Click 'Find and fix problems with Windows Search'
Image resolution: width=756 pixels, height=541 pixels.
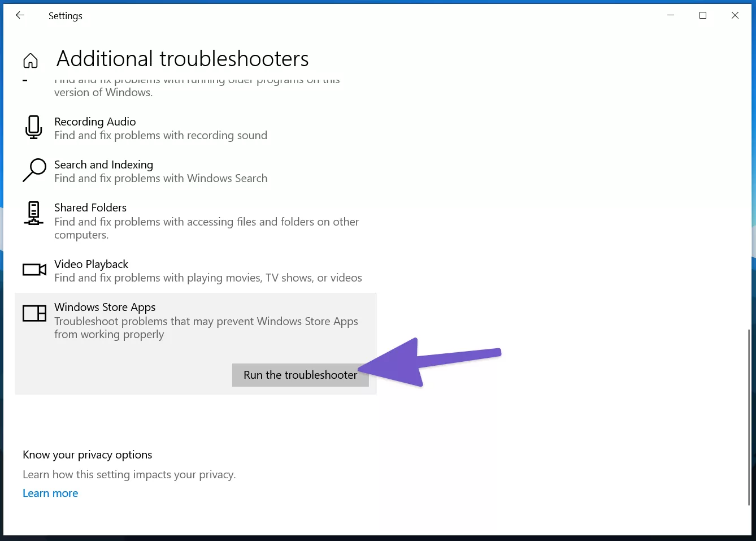point(160,178)
